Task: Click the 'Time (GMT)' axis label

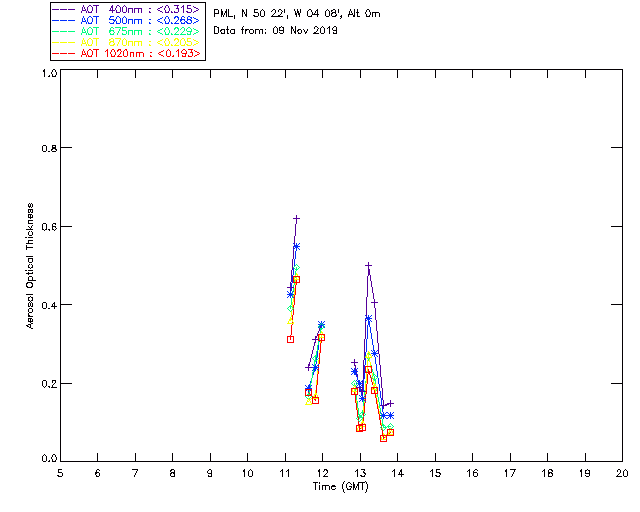Action: point(341,487)
